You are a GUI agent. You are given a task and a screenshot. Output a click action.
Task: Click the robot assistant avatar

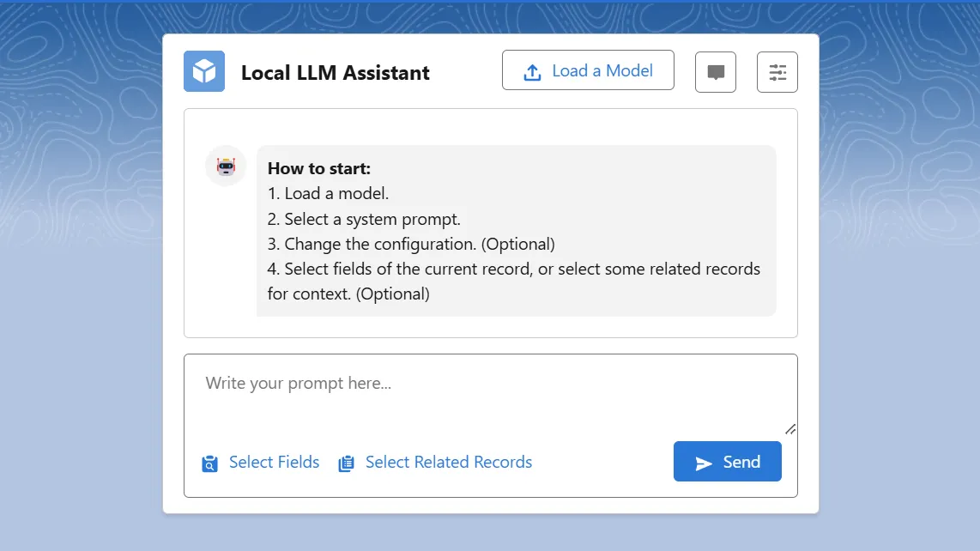225,166
